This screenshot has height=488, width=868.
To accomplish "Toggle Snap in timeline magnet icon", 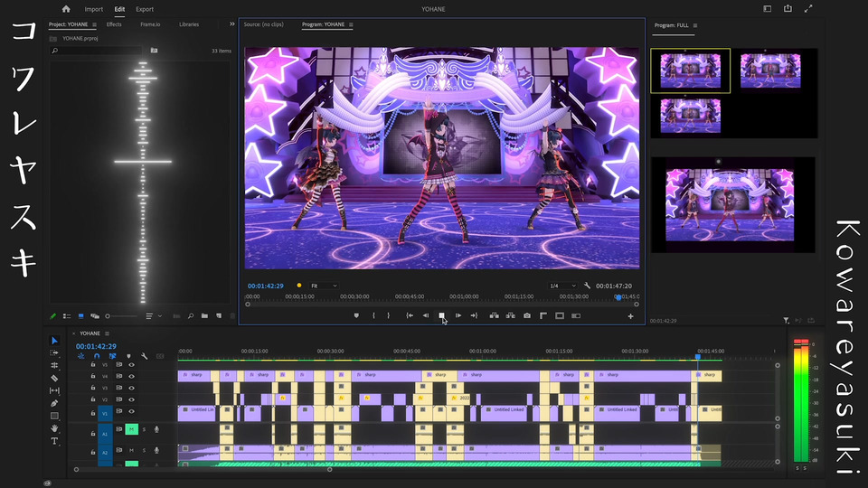I will 97,356.
